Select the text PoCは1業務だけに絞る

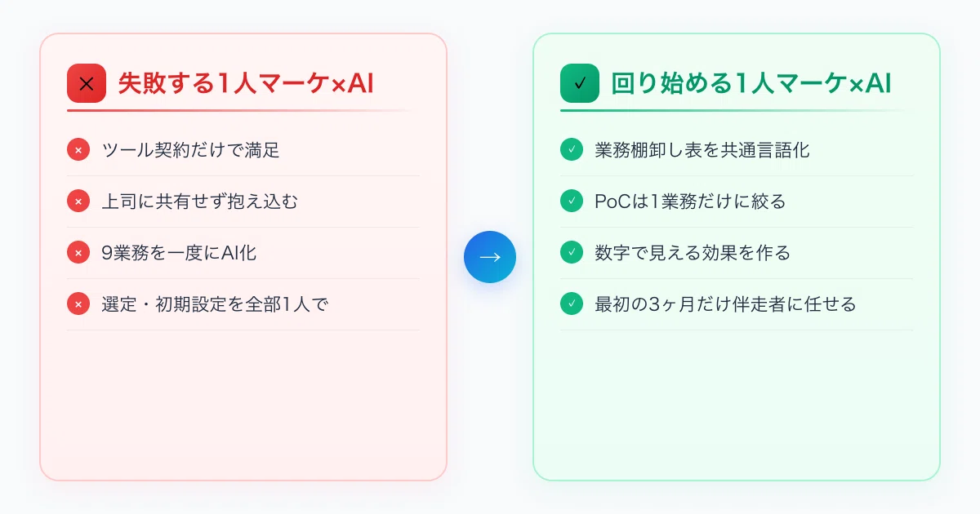point(690,202)
